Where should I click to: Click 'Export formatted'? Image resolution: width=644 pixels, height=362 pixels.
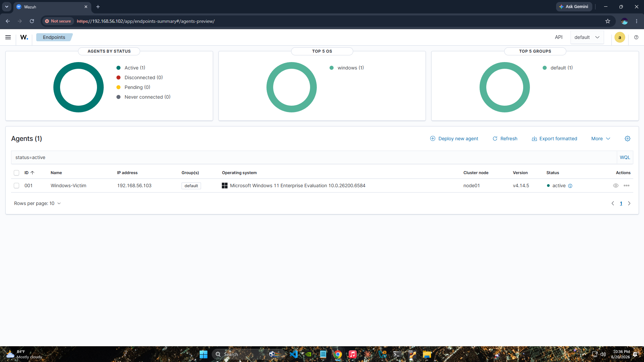coord(554,139)
